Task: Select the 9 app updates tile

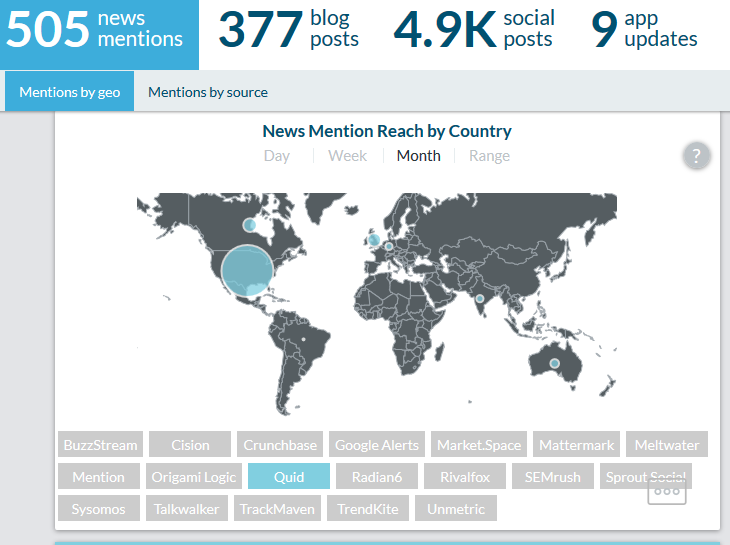Action: click(644, 29)
